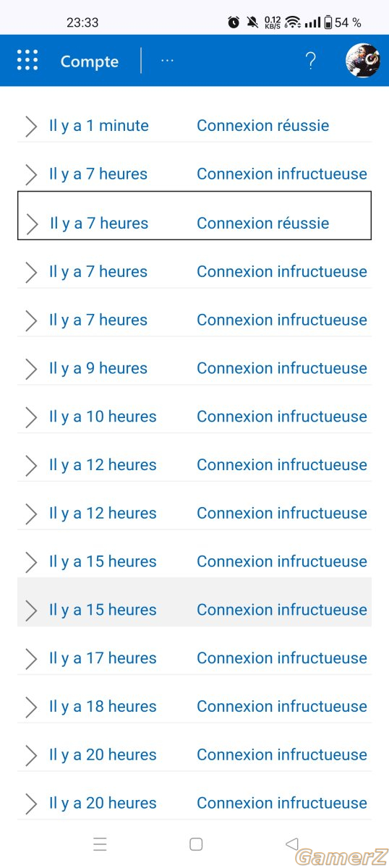Open the Android recent apps menu icon
This screenshot has width=389, height=868.
[x=100, y=843]
